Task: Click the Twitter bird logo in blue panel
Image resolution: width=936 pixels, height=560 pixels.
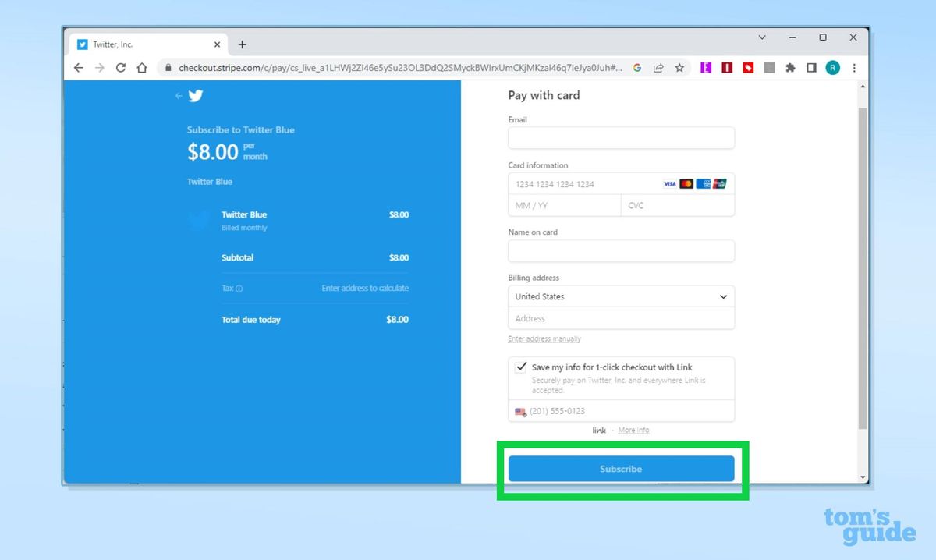Action: click(x=196, y=95)
